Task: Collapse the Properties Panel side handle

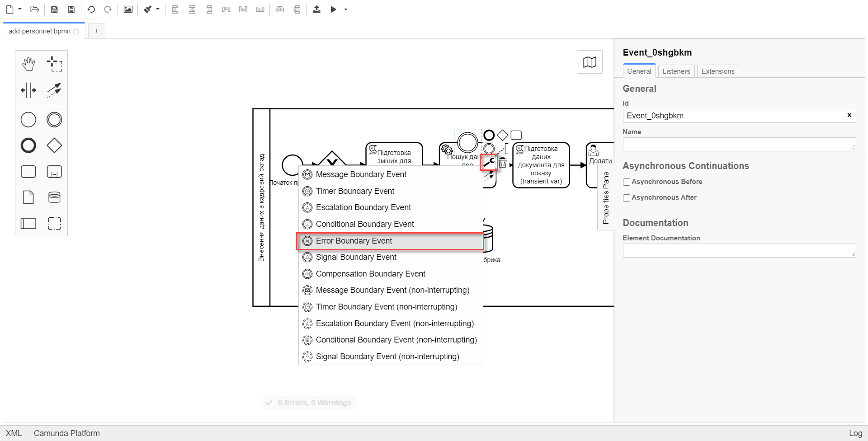Action: pos(606,197)
